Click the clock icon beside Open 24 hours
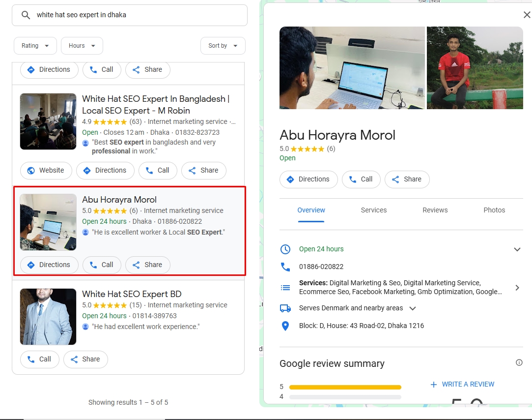This screenshot has width=532, height=420. 285,249
